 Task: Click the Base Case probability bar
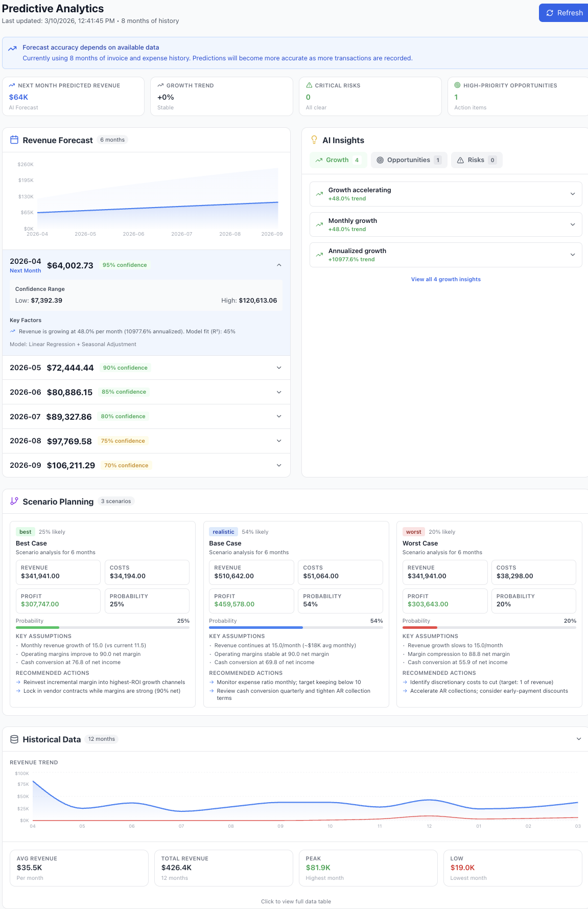(x=296, y=627)
